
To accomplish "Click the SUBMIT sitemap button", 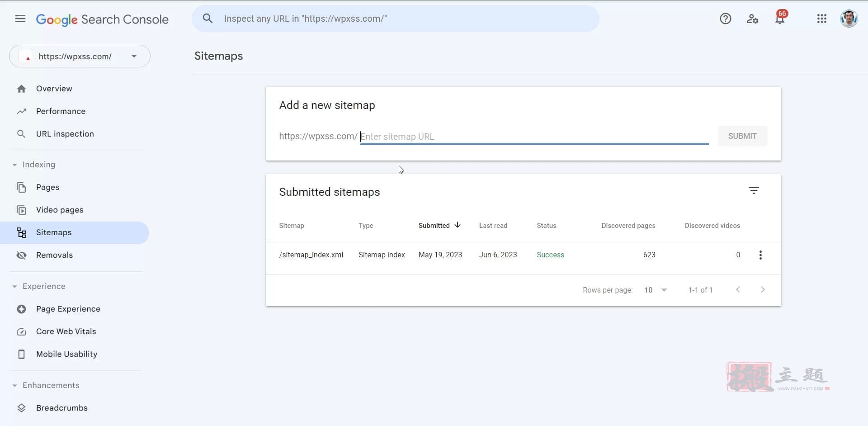I will click(742, 136).
